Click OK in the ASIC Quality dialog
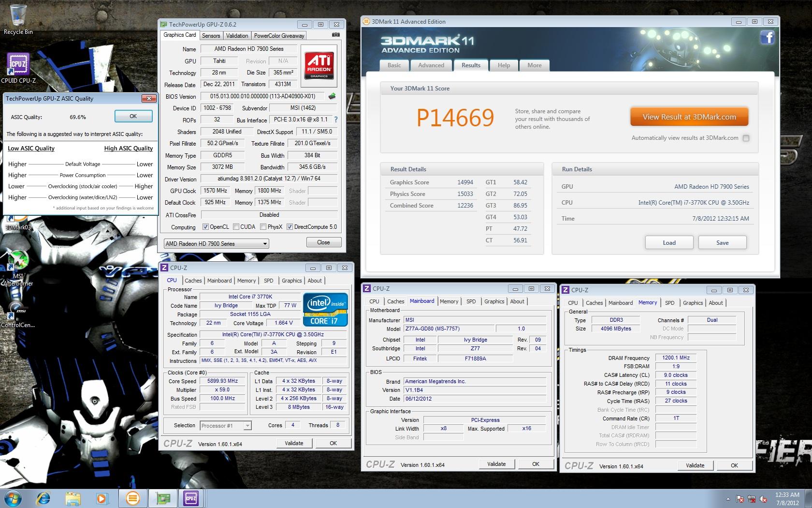The width and height of the screenshot is (812, 508). (133, 116)
